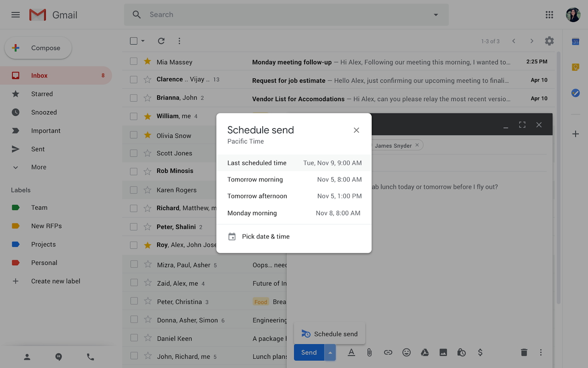Image resolution: width=588 pixels, height=368 pixels.
Task: Insert files using Google Drive icon
Action: 424,352
